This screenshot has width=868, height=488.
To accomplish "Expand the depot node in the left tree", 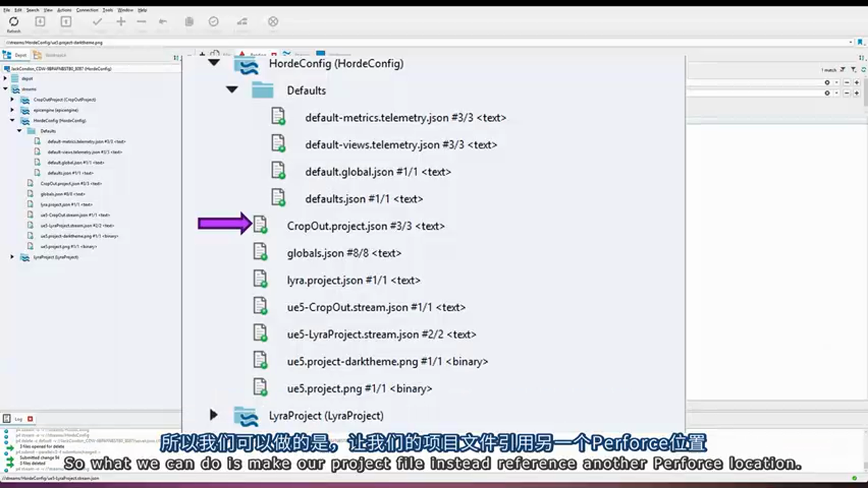I will (x=5, y=79).
